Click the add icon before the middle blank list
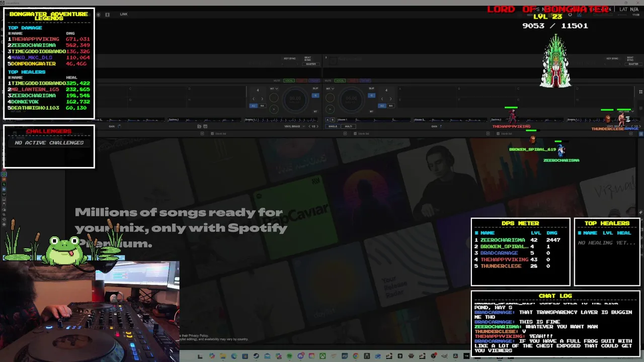644x362 pixels. (x=345, y=134)
